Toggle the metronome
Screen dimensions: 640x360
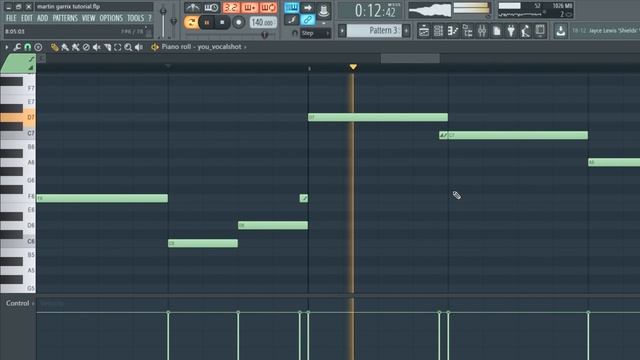click(192, 8)
